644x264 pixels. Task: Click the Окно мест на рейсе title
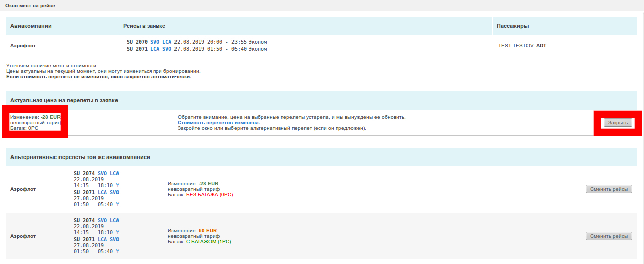coord(30,6)
